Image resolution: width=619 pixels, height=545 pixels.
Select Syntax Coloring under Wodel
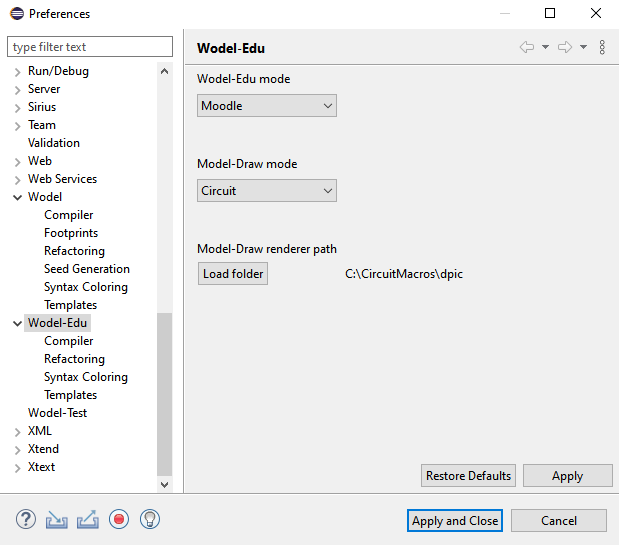[86, 287]
